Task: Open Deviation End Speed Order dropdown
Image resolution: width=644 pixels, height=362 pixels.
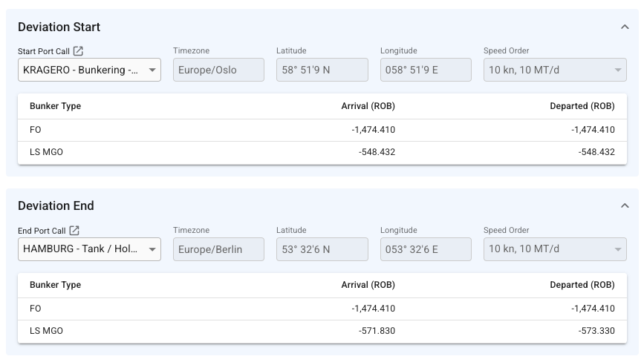Action: [x=554, y=249]
